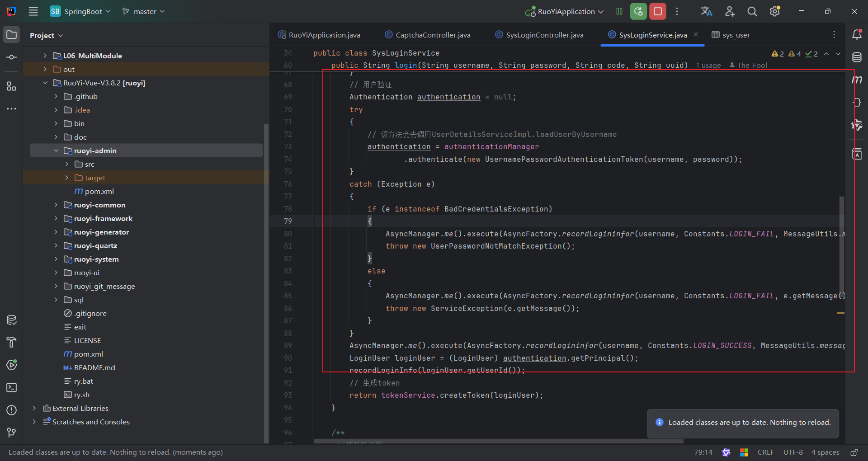
Task: Go to previous highlighted error arrow
Action: 826,54
